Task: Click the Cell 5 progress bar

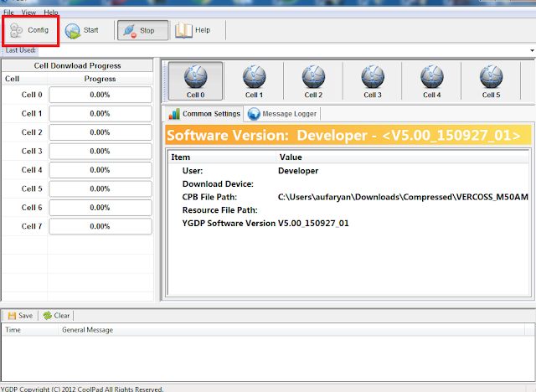Action: pos(100,188)
